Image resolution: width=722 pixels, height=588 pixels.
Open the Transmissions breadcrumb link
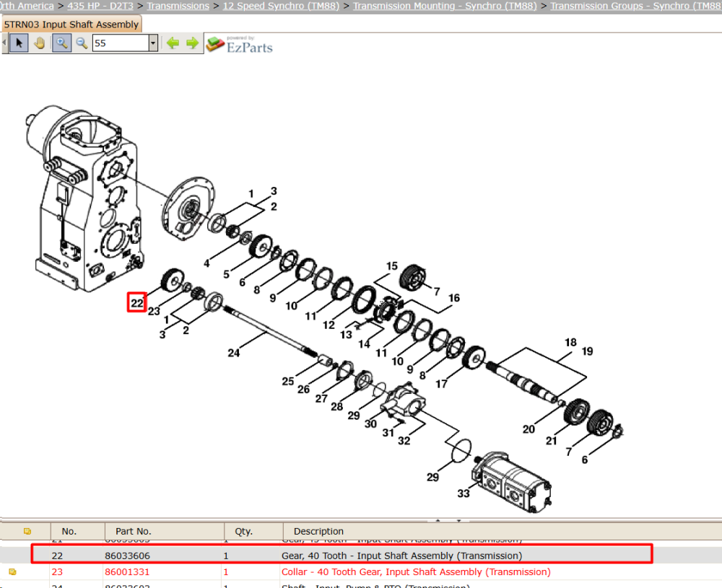click(x=178, y=6)
